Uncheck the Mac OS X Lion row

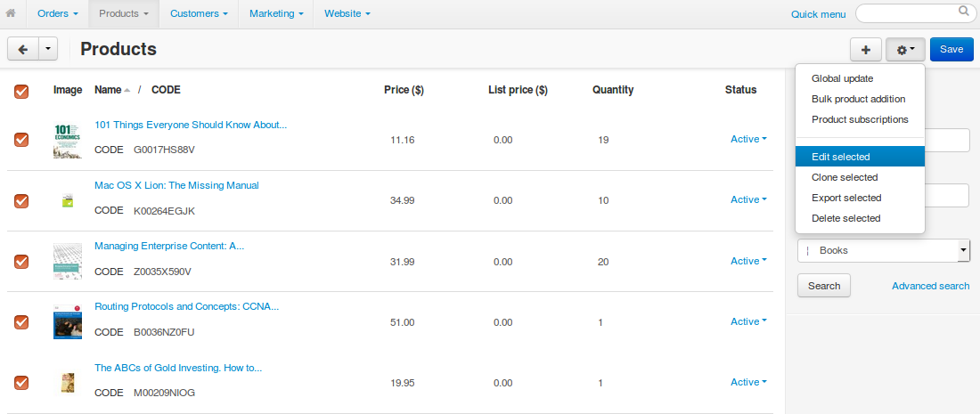(x=21, y=200)
